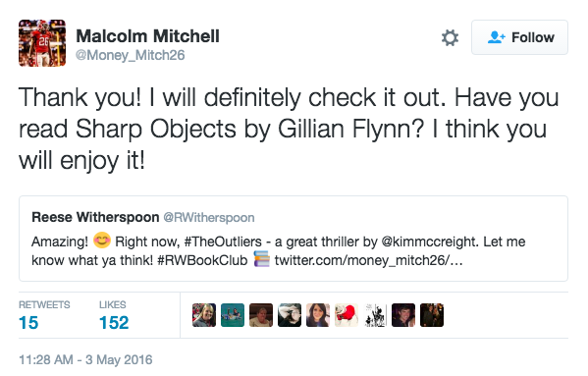Open the first liker's avatar

(204, 315)
